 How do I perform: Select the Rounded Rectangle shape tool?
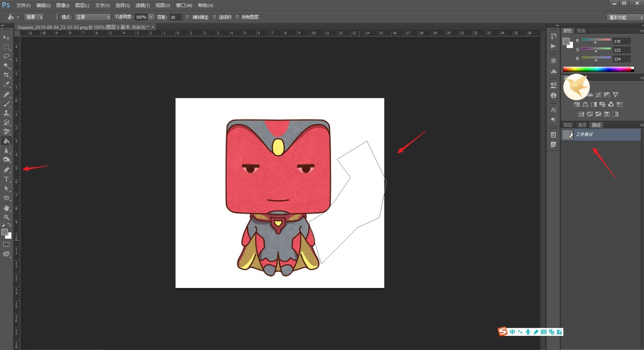6,198
